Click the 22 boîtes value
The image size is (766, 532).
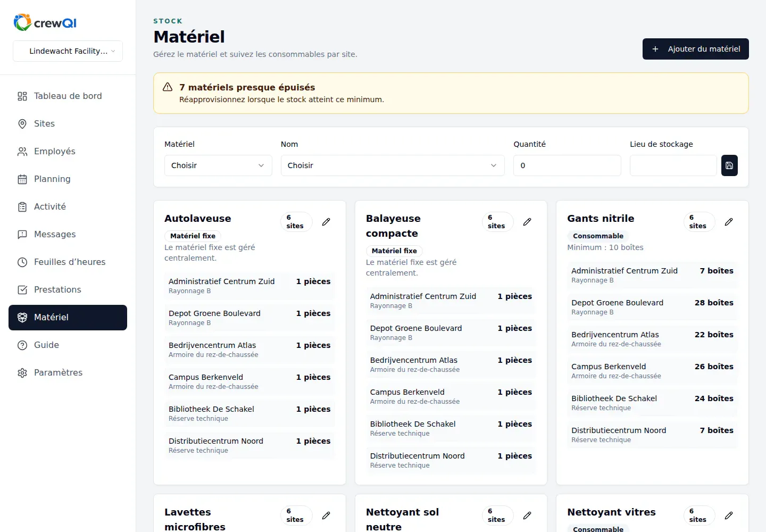click(714, 335)
